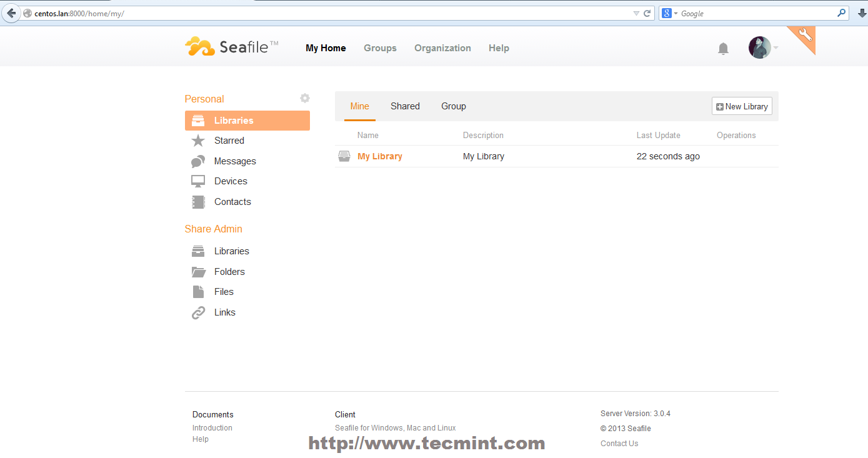Click the Share Admin section heading
Image resolution: width=868 pixels, height=458 pixels.
(214, 229)
